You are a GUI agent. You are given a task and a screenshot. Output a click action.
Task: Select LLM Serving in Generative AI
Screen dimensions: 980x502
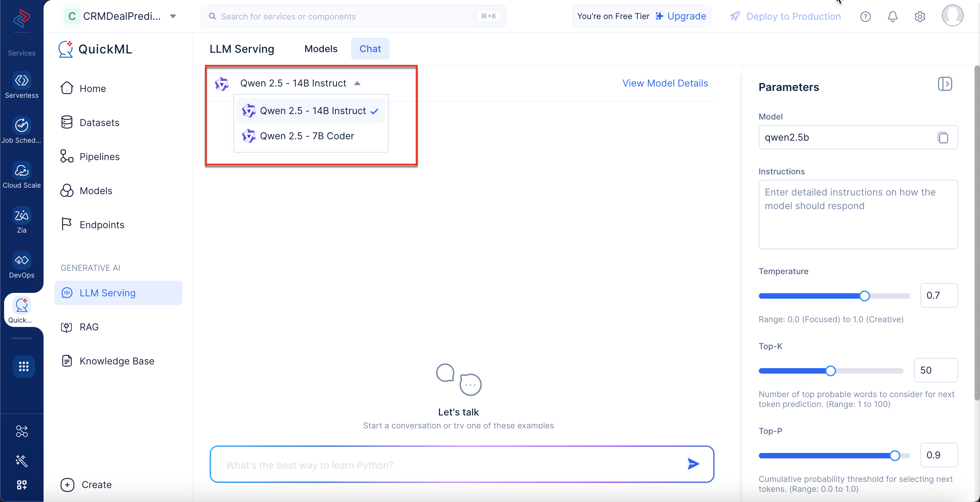click(x=118, y=293)
